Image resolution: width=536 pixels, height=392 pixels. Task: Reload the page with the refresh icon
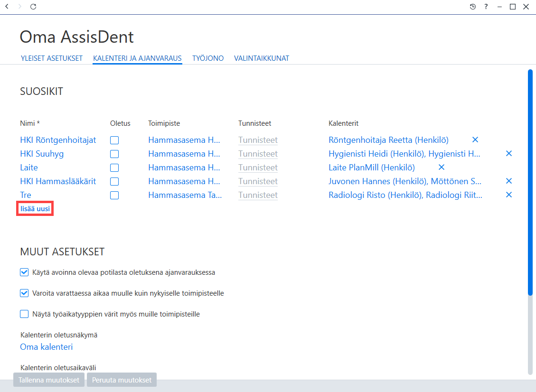pyautogui.click(x=33, y=7)
